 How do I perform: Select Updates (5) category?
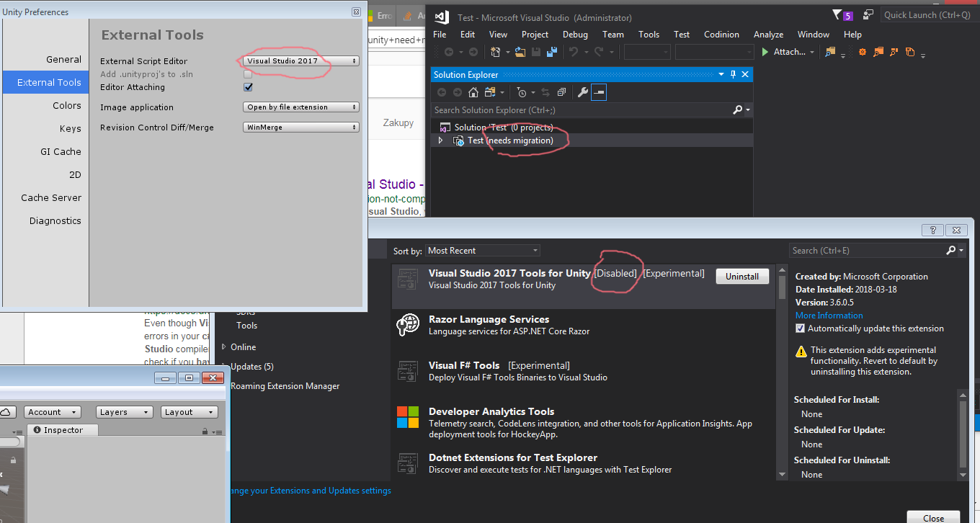tap(251, 367)
